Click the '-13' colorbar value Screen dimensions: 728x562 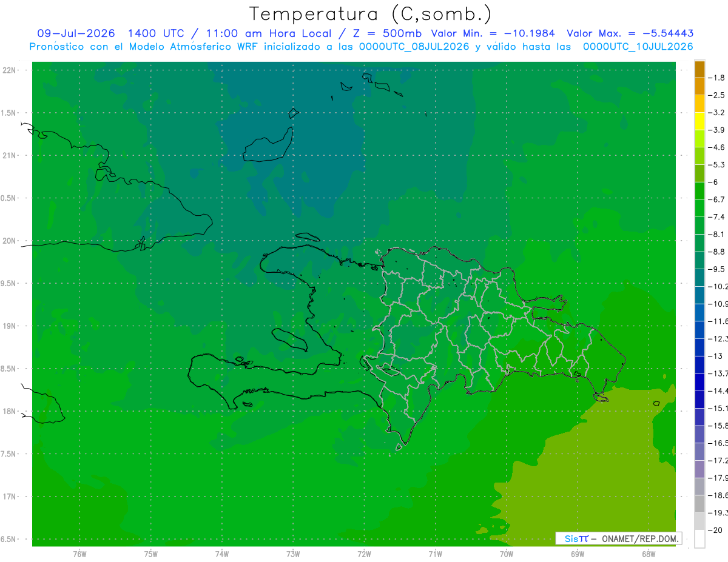click(x=717, y=356)
